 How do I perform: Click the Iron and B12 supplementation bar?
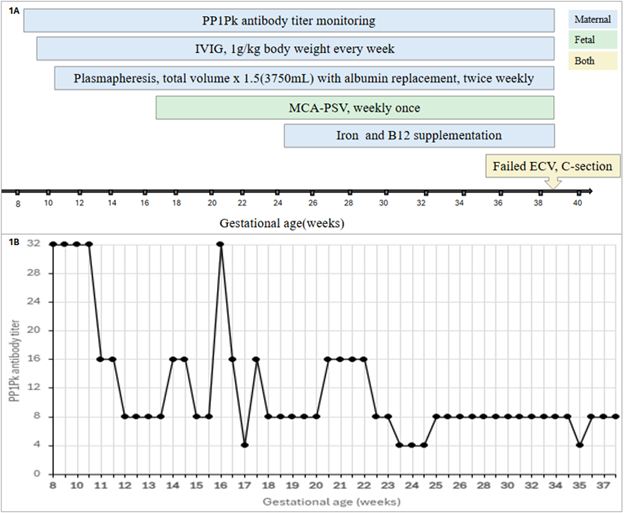click(x=419, y=135)
